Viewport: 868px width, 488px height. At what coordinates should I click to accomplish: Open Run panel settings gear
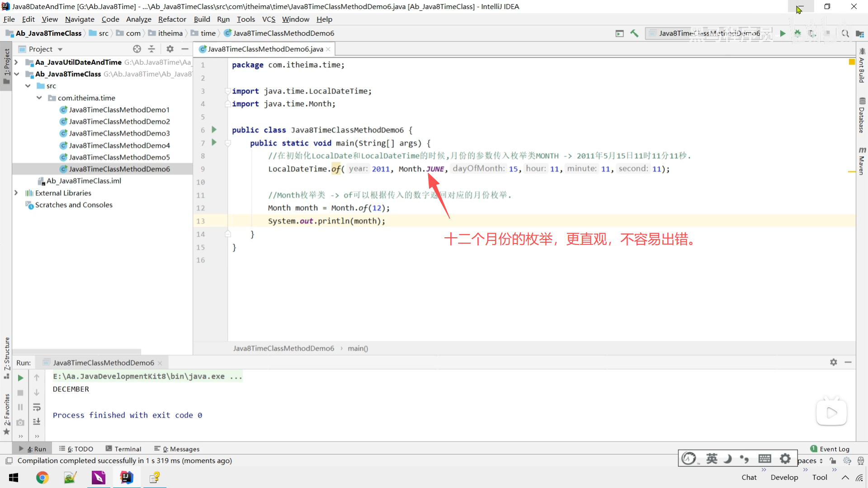[833, 362]
